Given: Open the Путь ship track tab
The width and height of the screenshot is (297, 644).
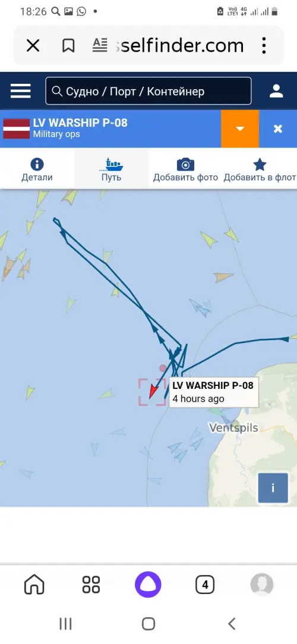Looking at the screenshot, I should (x=111, y=169).
